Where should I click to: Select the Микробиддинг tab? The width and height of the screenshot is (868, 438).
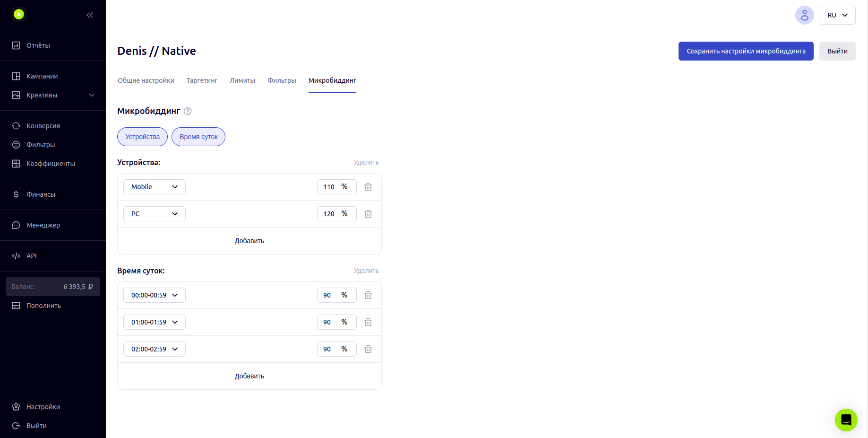(332, 80)
